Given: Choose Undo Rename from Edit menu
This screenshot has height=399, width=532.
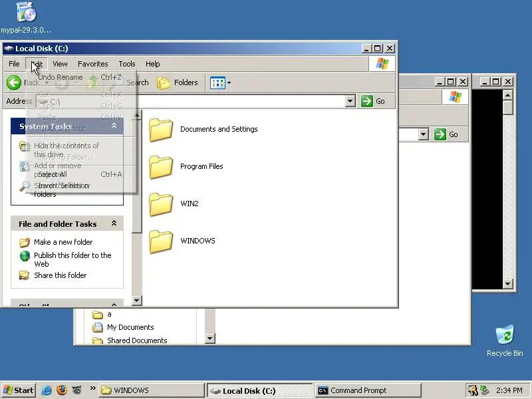Looking at the screenshot, I should (80, 77).
